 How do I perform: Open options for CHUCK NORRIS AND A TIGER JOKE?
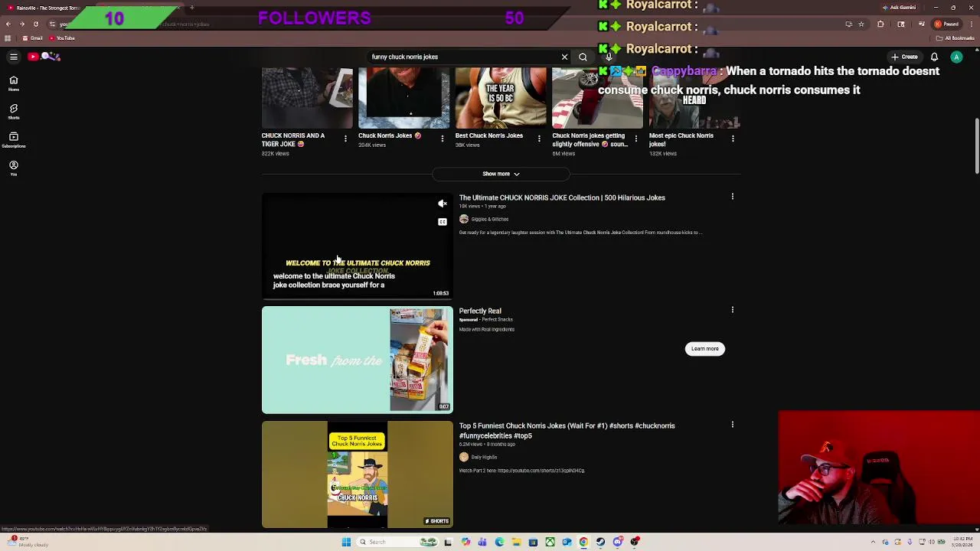pos(345,139)
